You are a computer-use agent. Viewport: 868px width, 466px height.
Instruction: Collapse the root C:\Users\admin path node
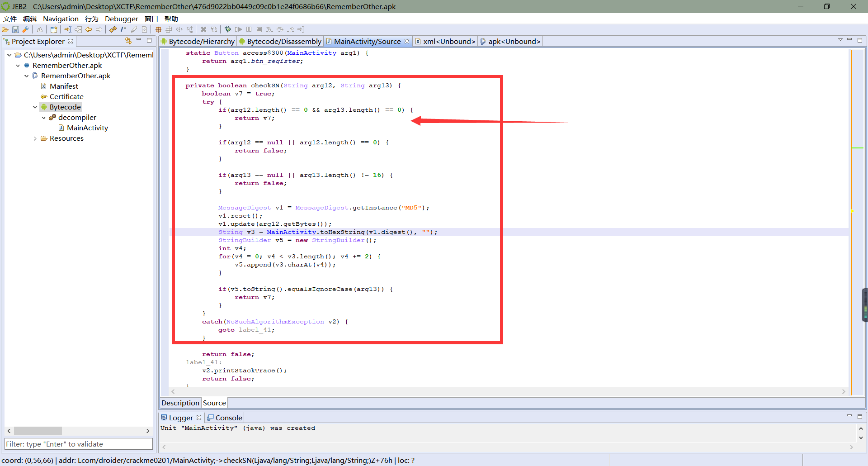click(9, 55)
